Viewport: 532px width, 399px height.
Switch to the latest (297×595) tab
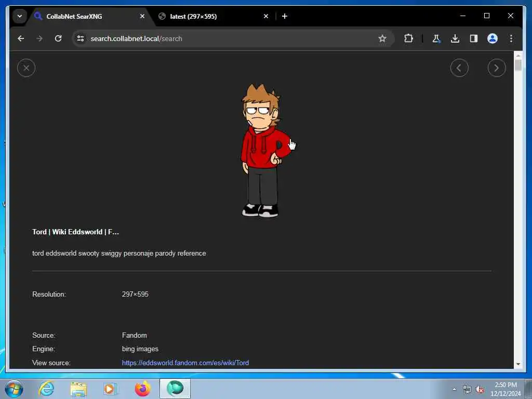point(214,16)
